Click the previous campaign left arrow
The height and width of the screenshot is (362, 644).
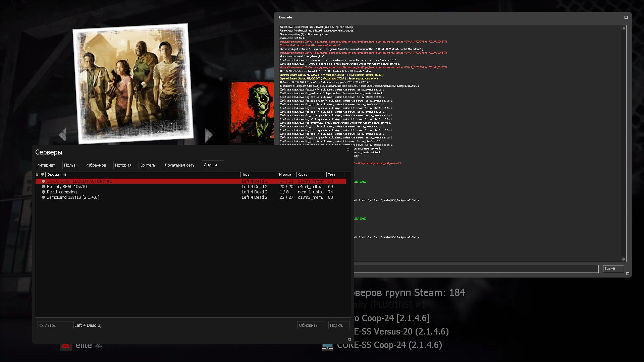(63, 135)
